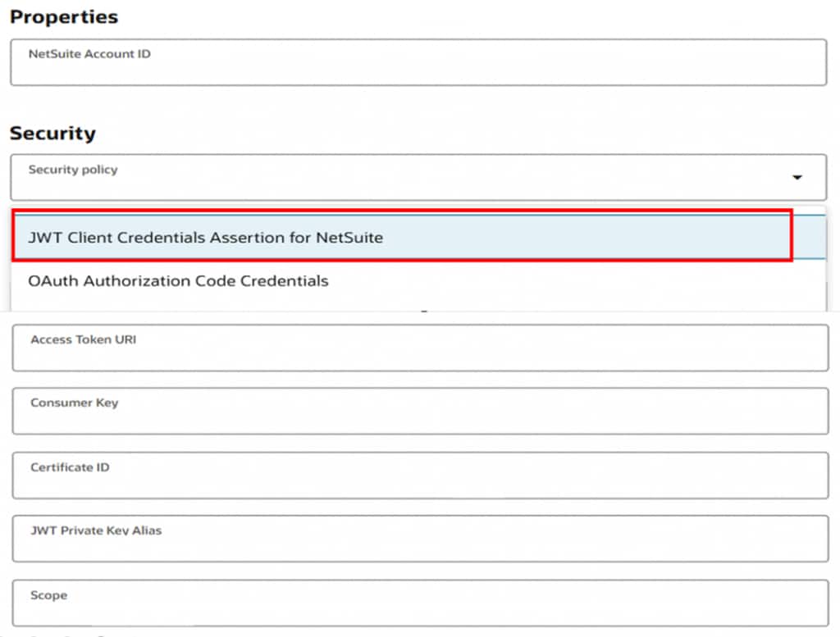The width and height of the screenshot is (840, 637).
Task: Open the Security policy combo box
Action: coord(410,178)
